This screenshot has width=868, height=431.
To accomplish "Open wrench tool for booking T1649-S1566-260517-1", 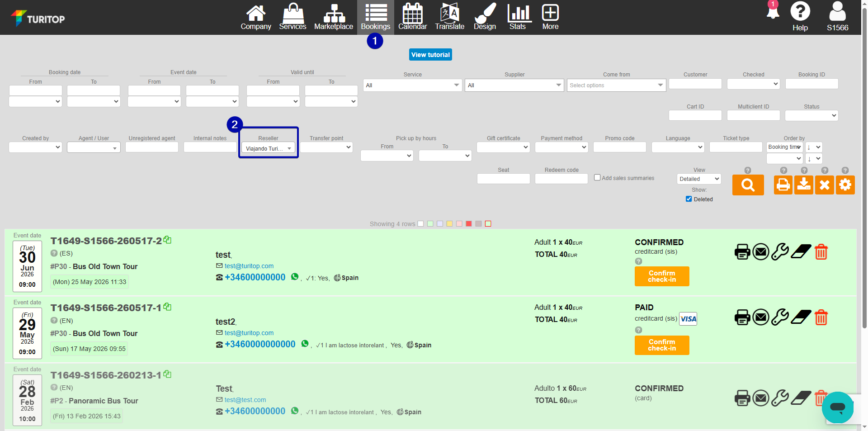I will click(x=780, y=317).
